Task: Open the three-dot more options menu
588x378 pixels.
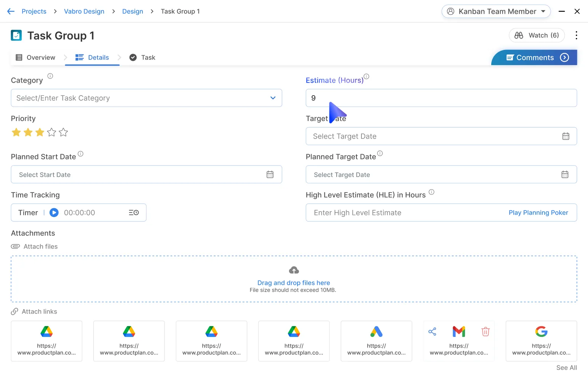Action: (x=576, y=35)
